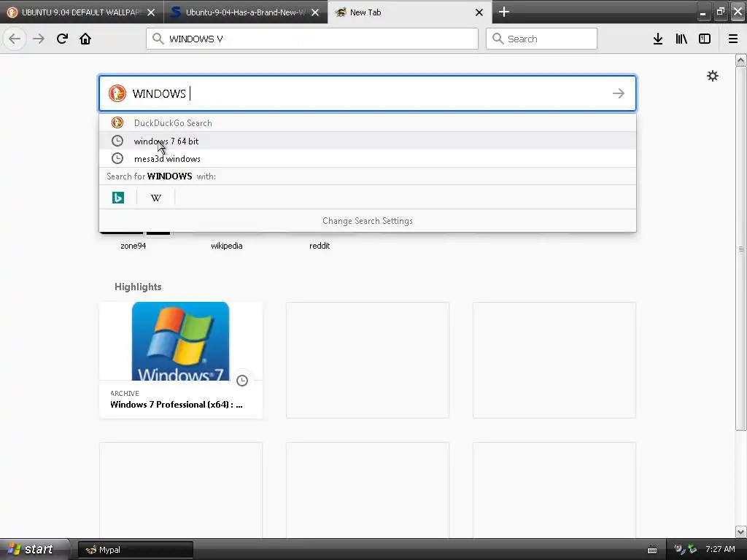Choose suggestion mesa3d windows
The width and height of the screenshot is (747, 560).
[368, 158]
